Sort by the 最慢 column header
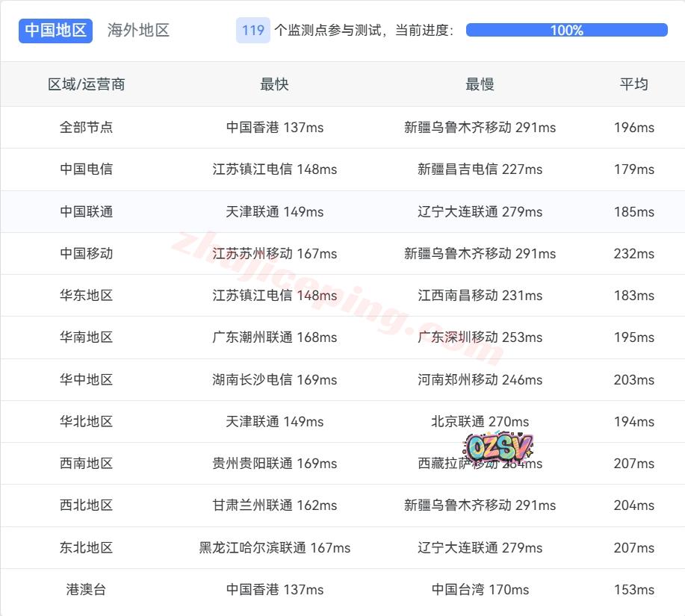This screenshot has width=685, height=616. point(480,84)
